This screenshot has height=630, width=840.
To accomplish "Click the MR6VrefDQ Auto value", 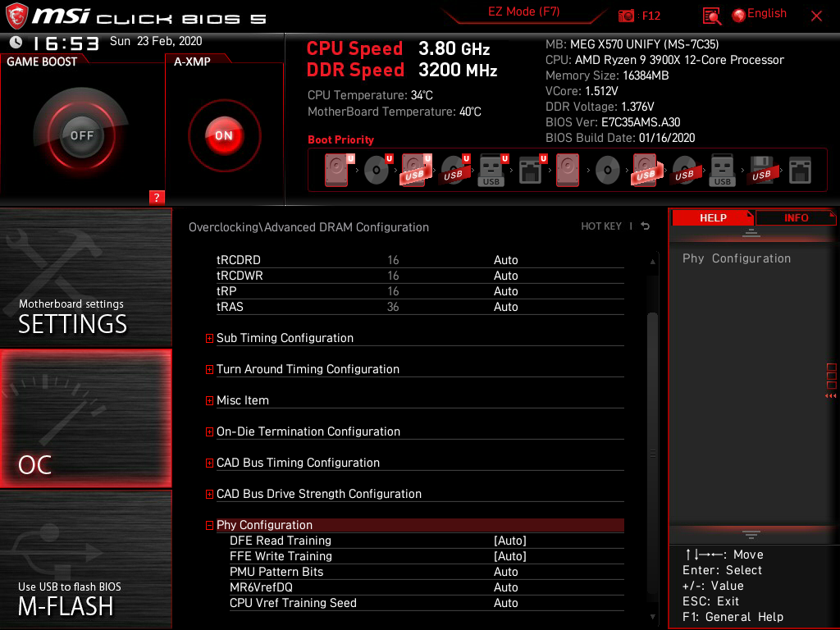I will (505, 587).
